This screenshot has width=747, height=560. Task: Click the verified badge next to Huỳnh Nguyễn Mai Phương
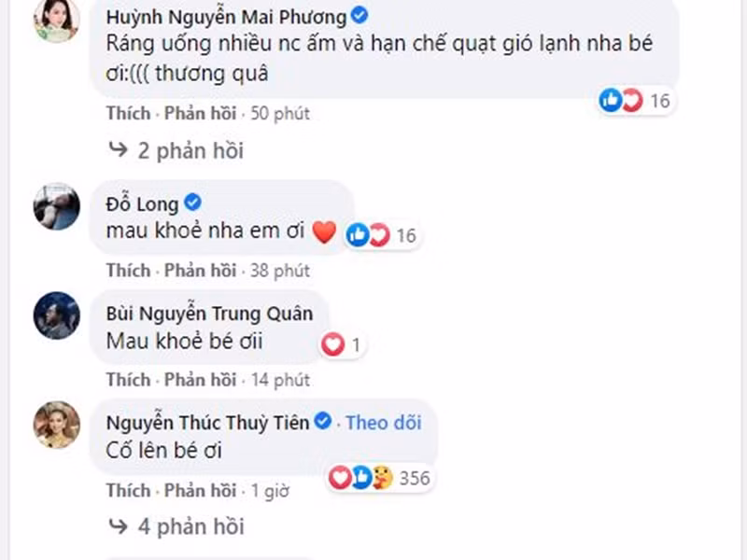[359, 15]
